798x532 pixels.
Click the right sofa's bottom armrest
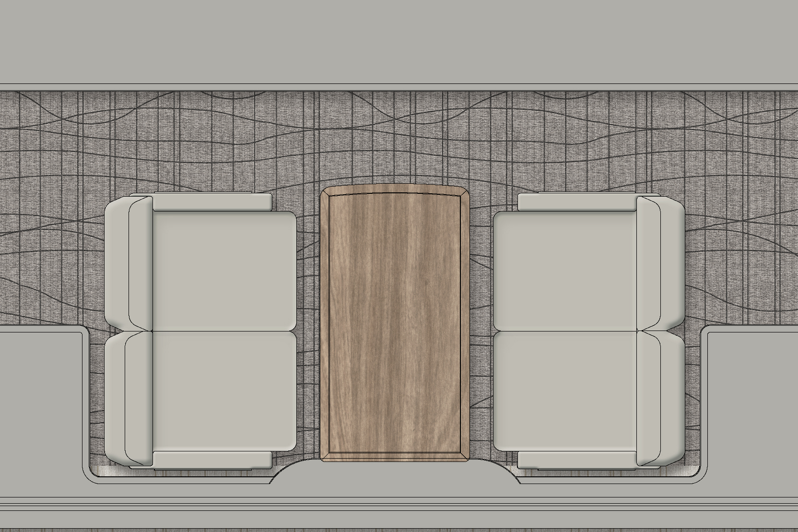click(578, 460)
